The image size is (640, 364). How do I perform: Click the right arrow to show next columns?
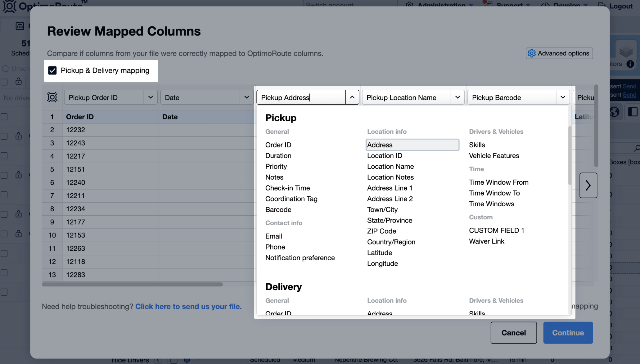pyautogui.click(x=588, y=185)
